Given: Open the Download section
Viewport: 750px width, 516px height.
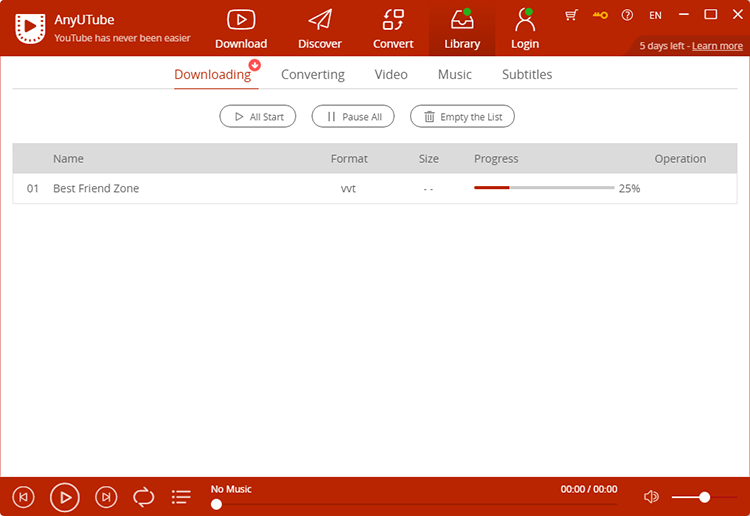Looking at the screenshot, I should pyautogui.click(x=241, y=30).
